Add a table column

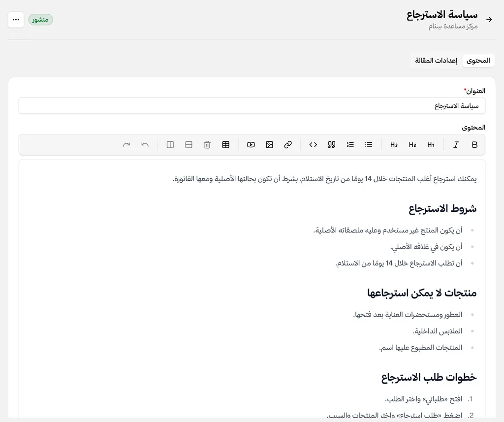pos(170,145)
